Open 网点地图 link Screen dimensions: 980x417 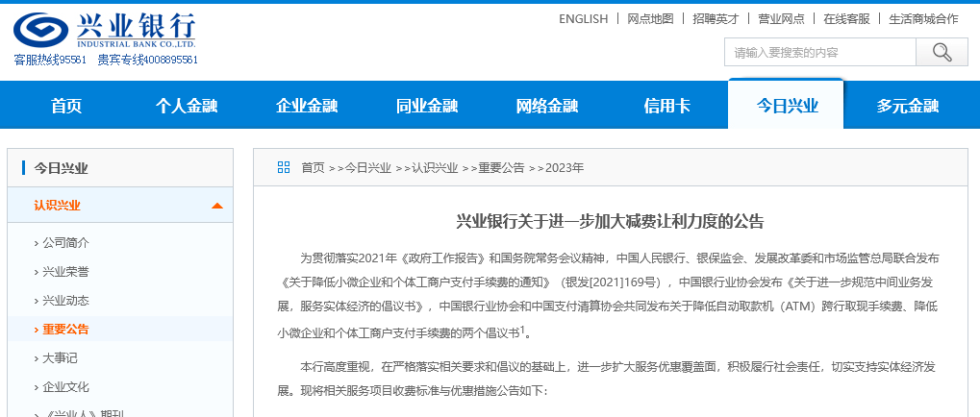pos(650,18)
